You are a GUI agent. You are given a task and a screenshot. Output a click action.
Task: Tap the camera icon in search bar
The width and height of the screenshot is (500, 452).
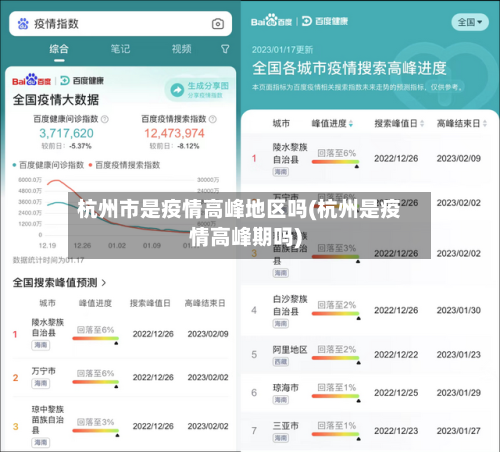(218, 24)
